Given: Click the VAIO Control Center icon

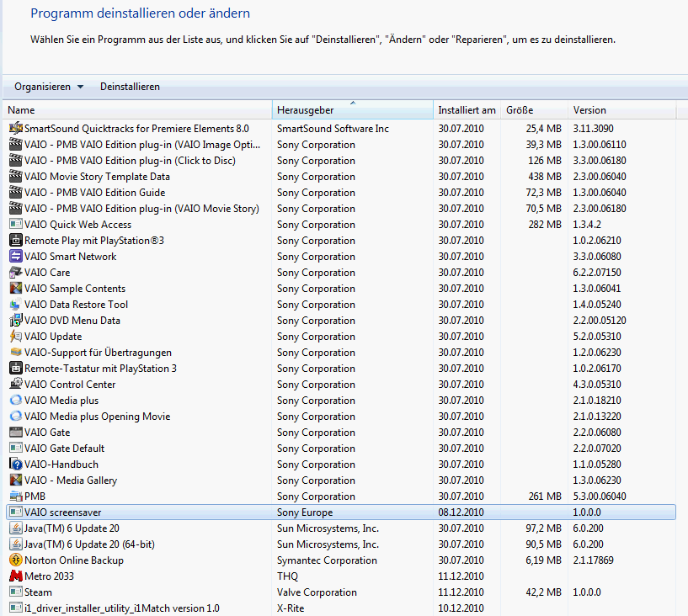Looking at the screenshot, I should point(16,385).
